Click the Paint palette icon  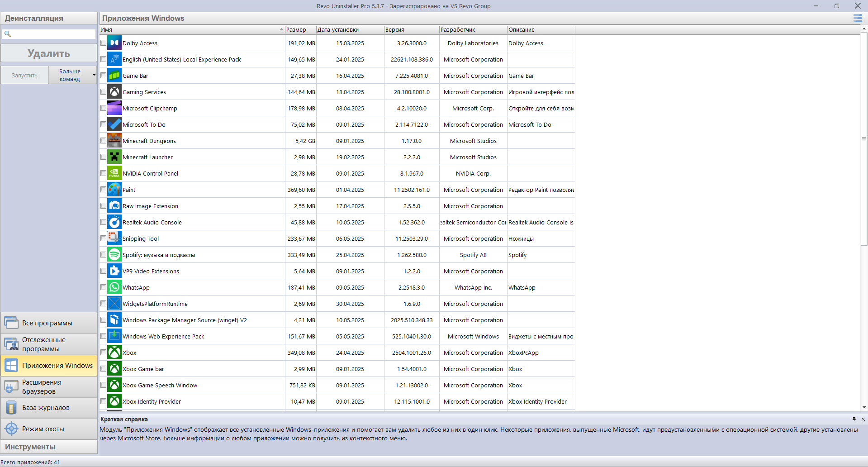point(114,190)
